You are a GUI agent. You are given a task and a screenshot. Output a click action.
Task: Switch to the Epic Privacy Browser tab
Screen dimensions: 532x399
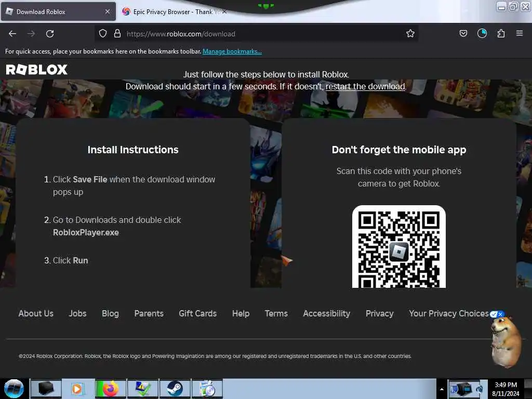[172, 12]
